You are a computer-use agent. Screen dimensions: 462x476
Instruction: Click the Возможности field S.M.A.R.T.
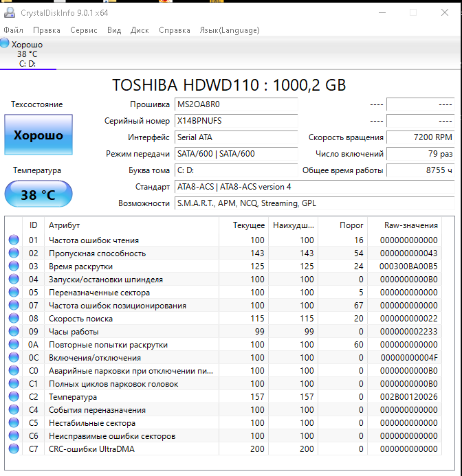[x=315, y=203]
